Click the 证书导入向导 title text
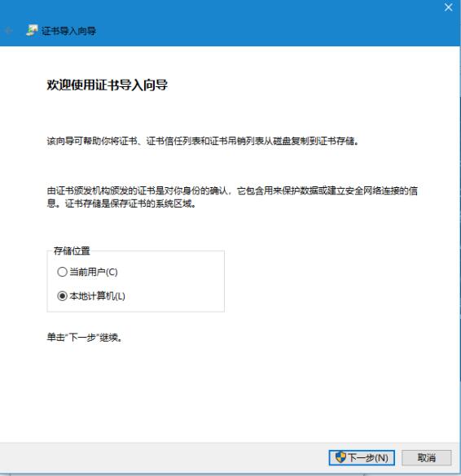The height and width of the screenshot is (476, 461). [68, 31]
